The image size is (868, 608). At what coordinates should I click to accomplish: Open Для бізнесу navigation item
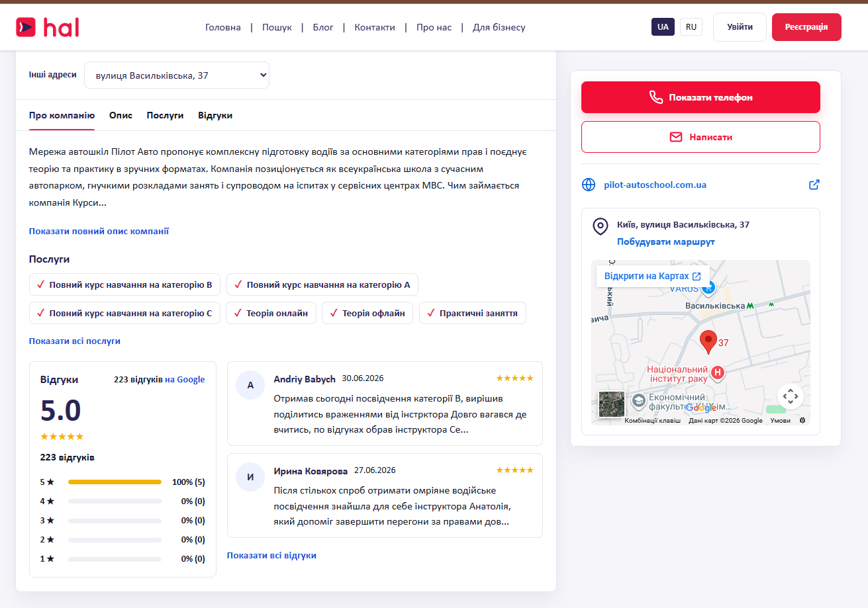[499, 27]
